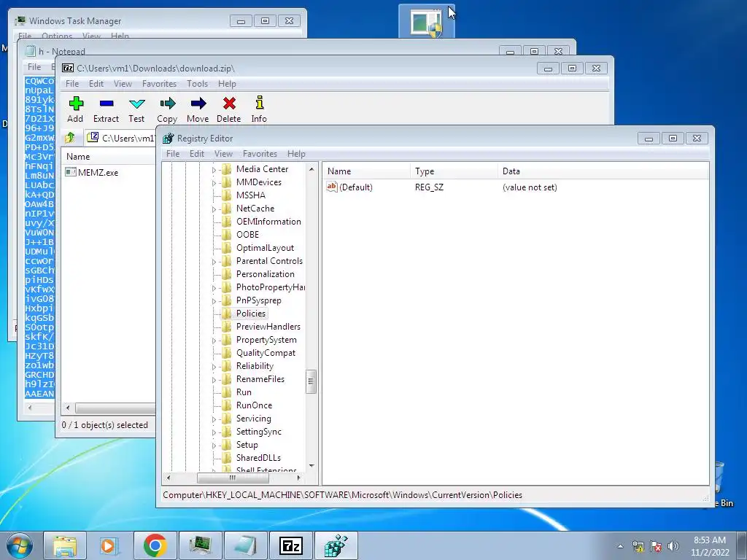747x560 pixels.
Task: Click registry tree scroll down arrow
Action: tap(311, 466)
